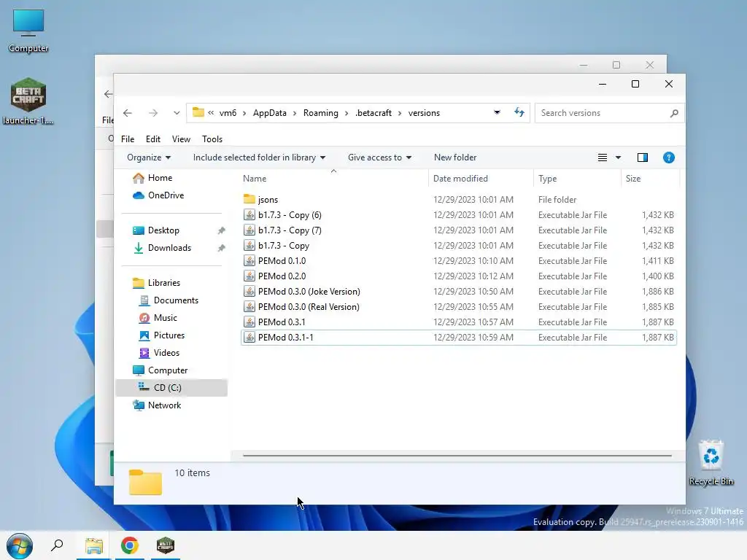Open the taskbar search magnifier
This screenshot has width=747, height=560.
(x=57, y=545)
